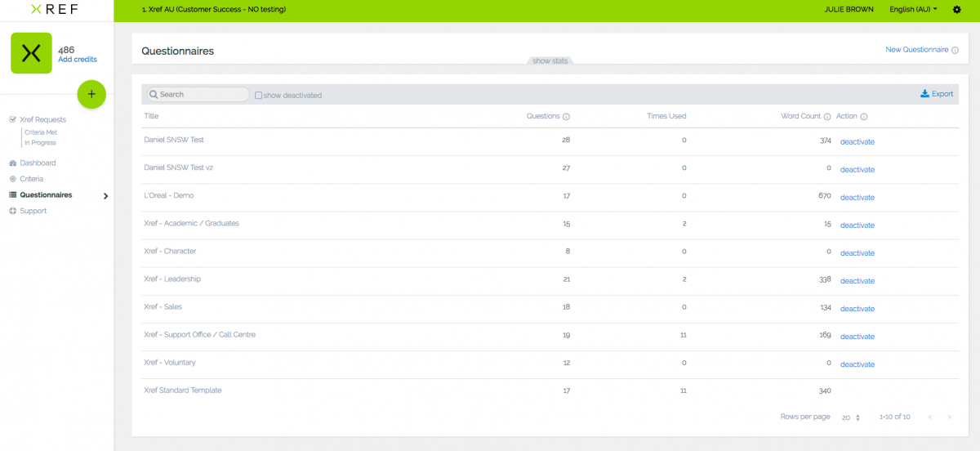
Task: Click the Export download icon
Action: click(924, 94)
